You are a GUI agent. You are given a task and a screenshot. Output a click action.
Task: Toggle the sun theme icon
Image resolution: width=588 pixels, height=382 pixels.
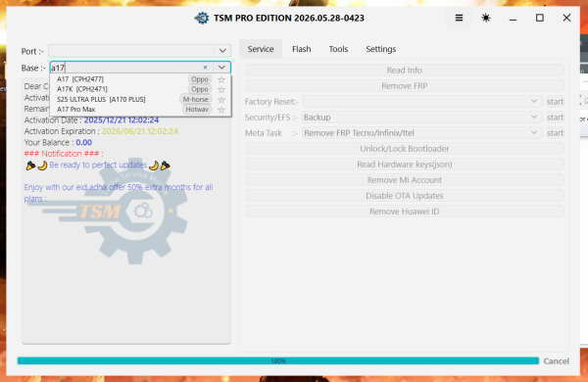(x=486, y=18)
